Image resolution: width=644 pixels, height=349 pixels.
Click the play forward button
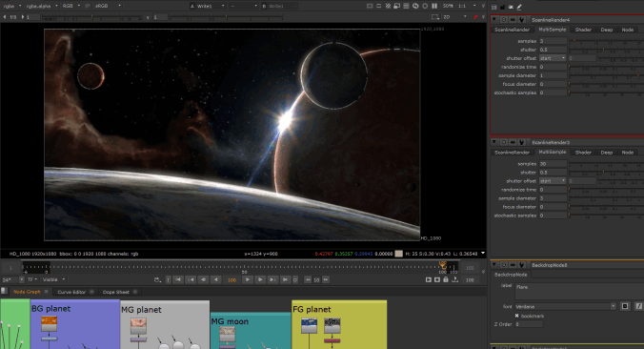click(x=248, y=279)
